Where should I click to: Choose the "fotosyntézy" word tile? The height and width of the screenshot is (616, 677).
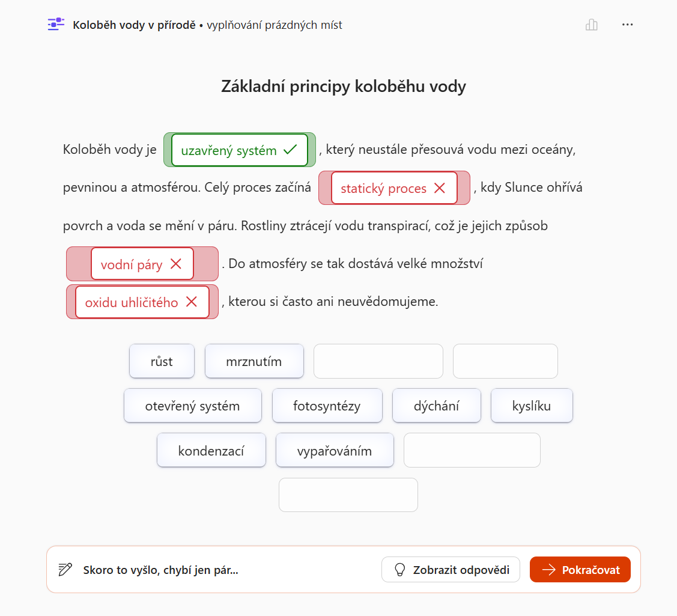click(327, 406)
